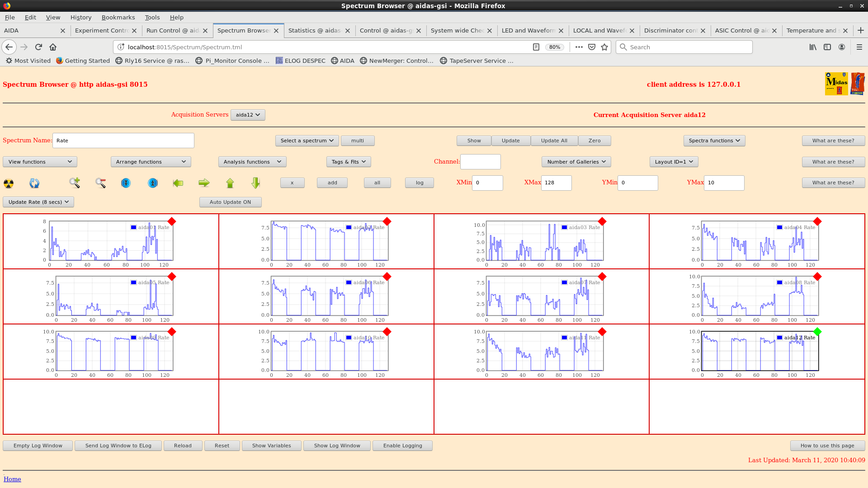Toggle the Auto Update ON button
Viewport: 868px width, 488px height.
[230, 202]
